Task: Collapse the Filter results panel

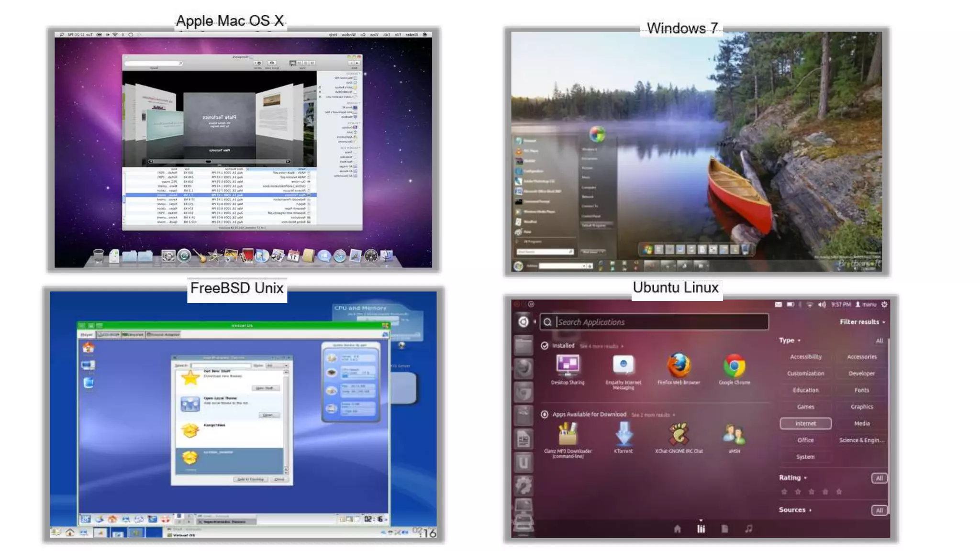Action: (862, 322)
